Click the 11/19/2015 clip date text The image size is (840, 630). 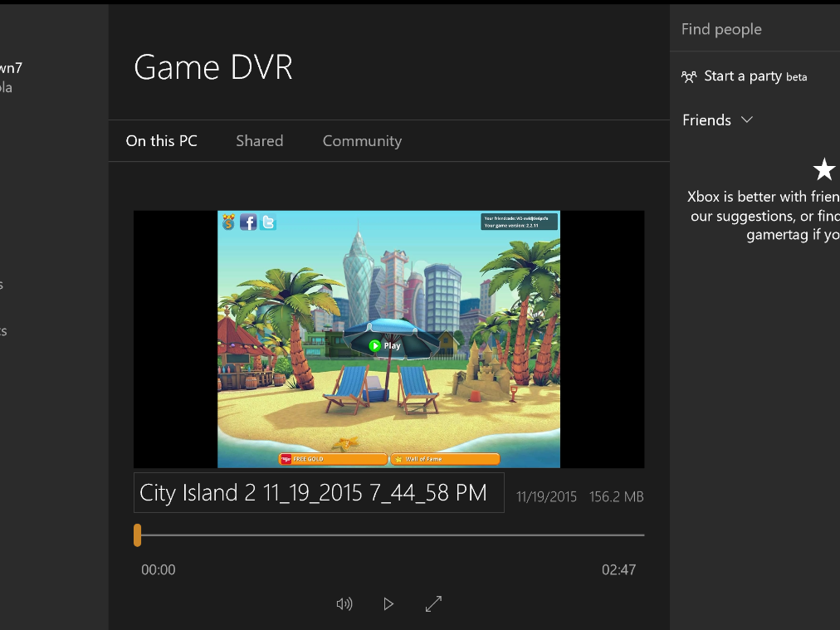pos(546,496)
